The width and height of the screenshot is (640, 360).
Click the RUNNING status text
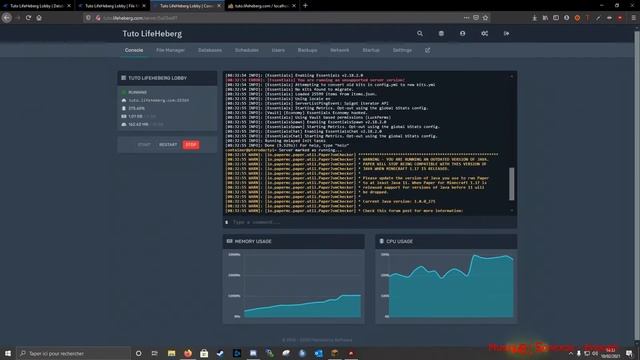coord(138,93)
